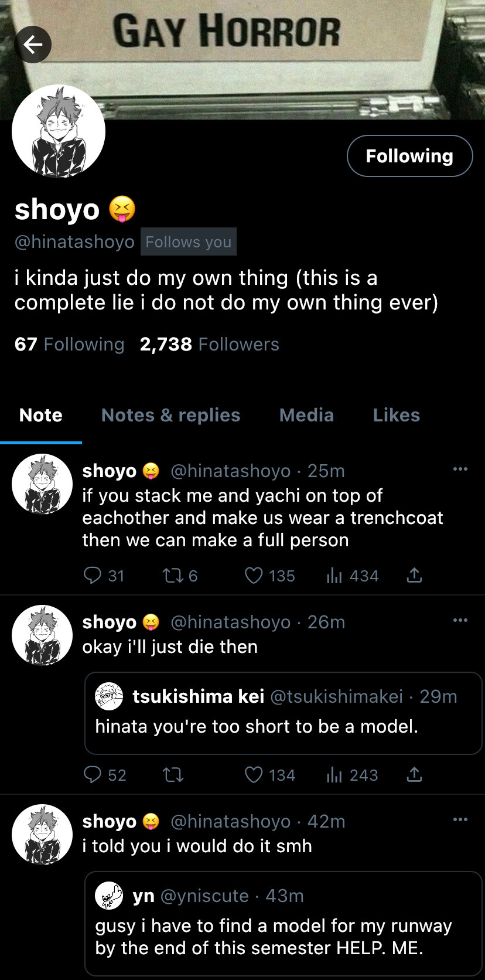Open the quoted tsukishima kei note
This screenshot has height=980, width=485.
click(283, 713)
